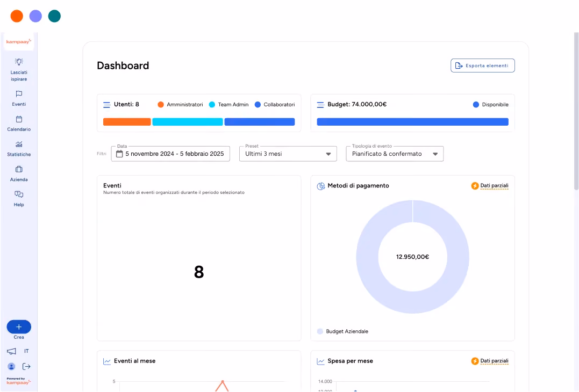This screenshot has height=392, width=579.
Task: Open the Calendario sidebar item
Action: (19, 123)
